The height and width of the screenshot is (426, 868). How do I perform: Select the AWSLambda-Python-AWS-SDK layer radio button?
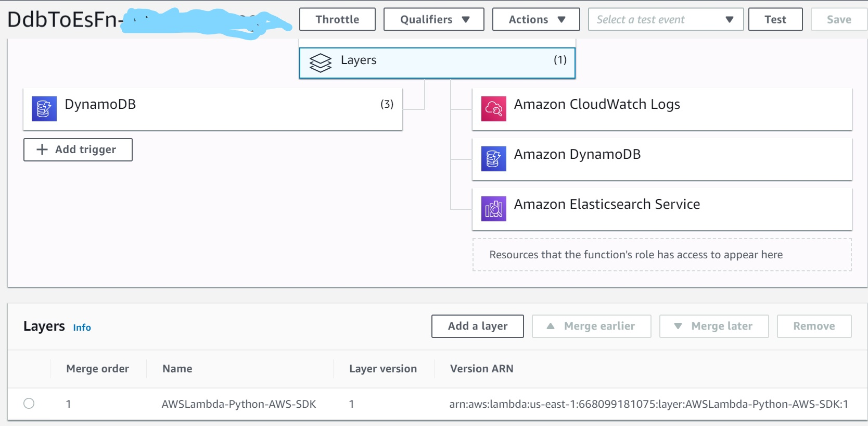tap(29, 403)
